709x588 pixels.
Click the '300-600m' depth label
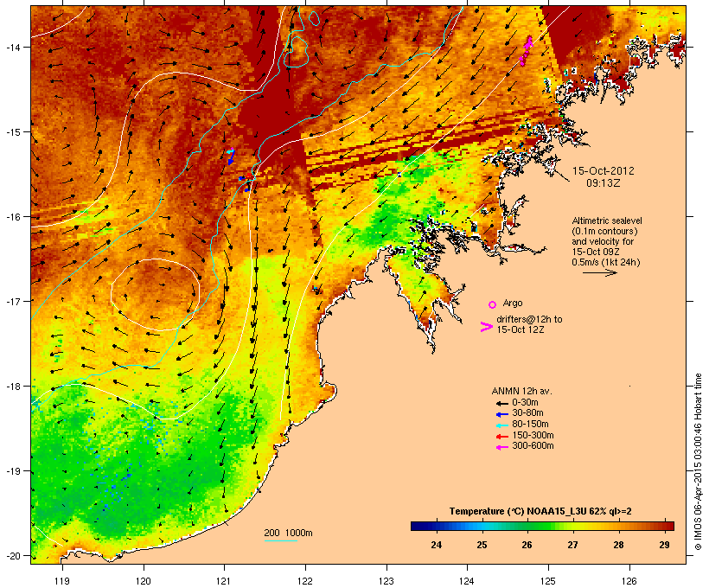[533, 446]
